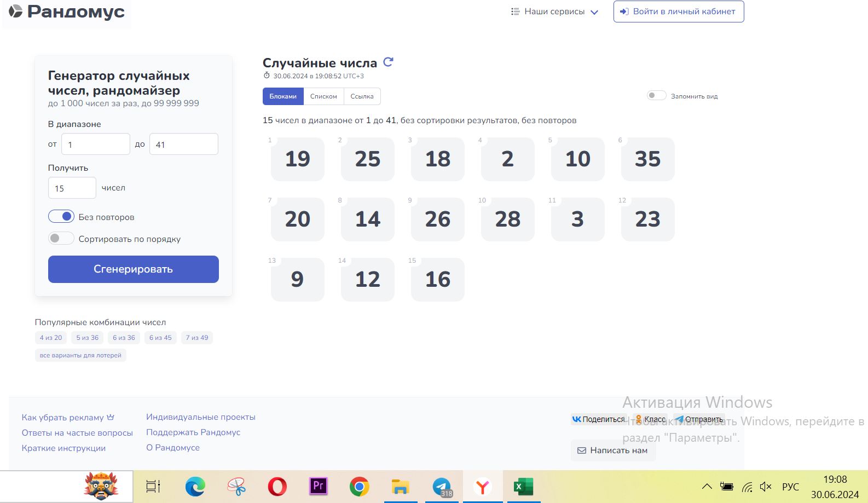This screenshot has height=503, width=868.
Task: Open the Рандомус logo home link
Action: click(x=67, y=11)
